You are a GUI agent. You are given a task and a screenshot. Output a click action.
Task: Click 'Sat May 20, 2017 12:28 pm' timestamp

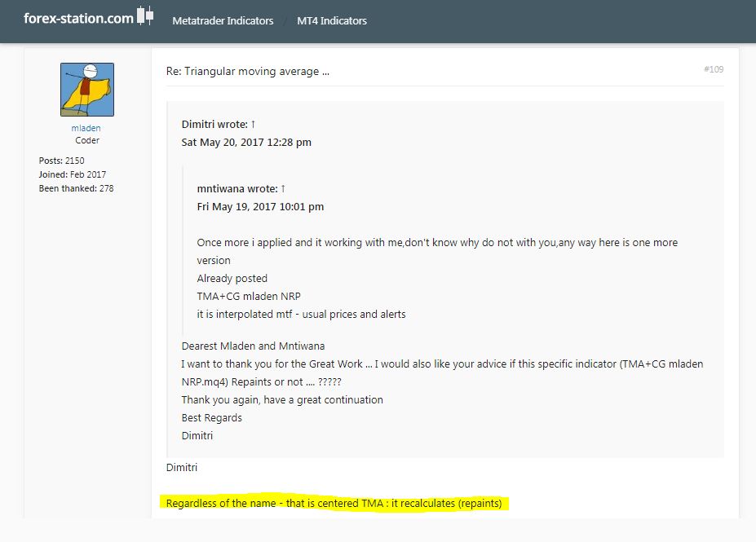click(x=246, y=143)
